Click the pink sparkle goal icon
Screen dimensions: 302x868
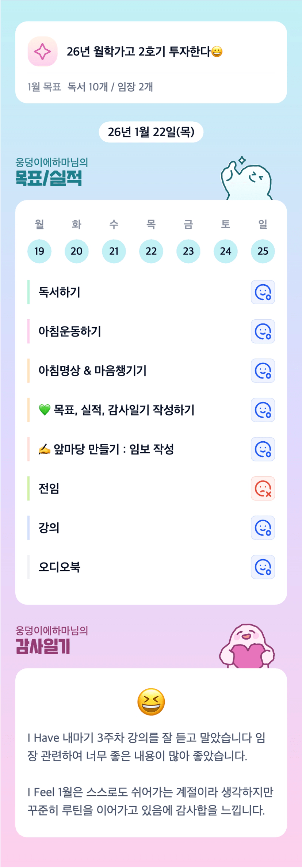[x=42, y=52]
